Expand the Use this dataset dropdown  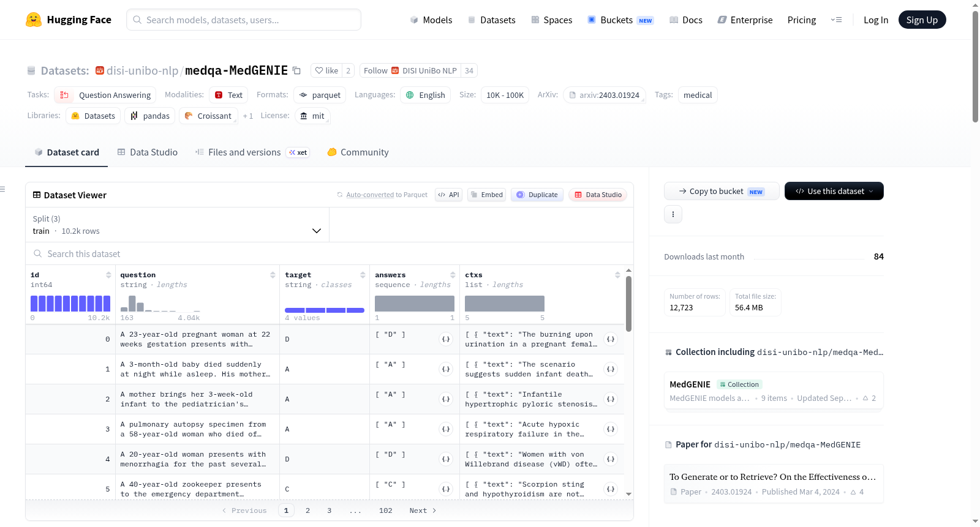click(x=834, y=191)
